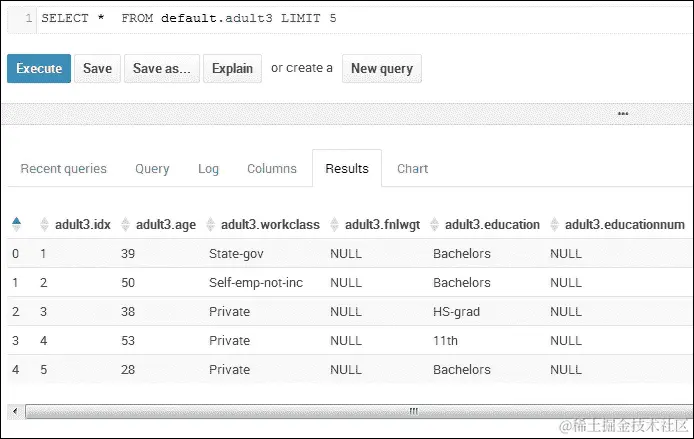Screen dimensions: 694x439
Task: Click the adult3.educationnum column header
Action: [x=625, y=224]
